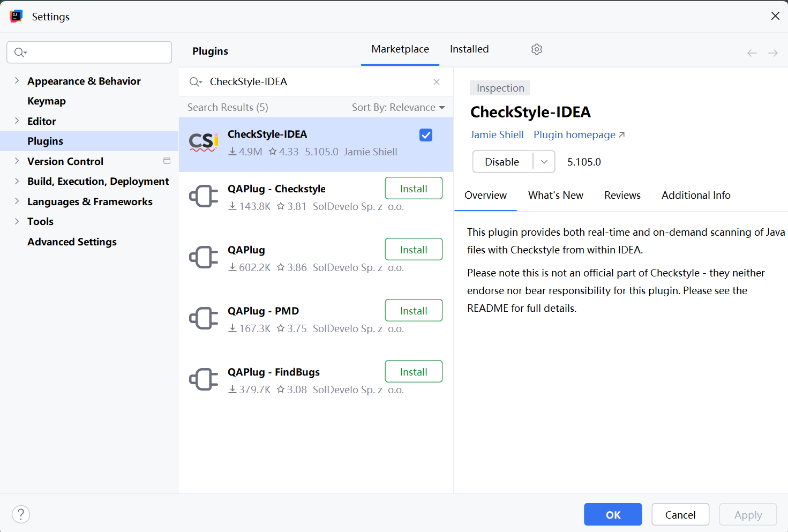
Task: Click the Inspection category tag
Action: click(500, 88)
